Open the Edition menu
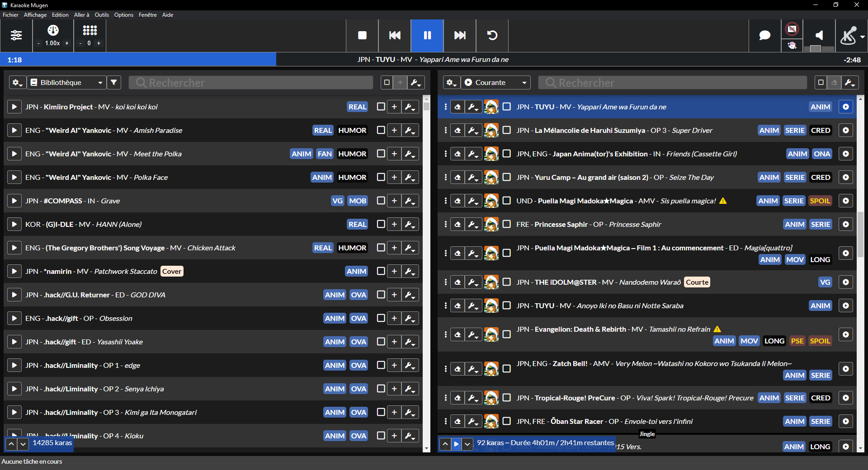 click(60, 15)
